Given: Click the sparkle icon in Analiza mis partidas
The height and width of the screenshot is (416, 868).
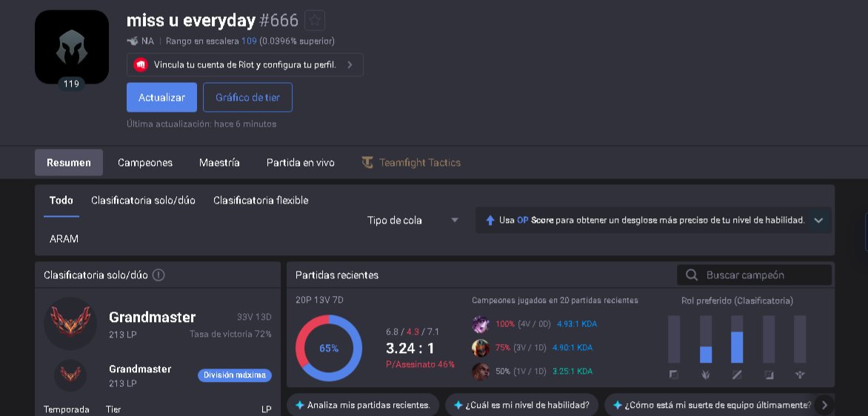Looking at the screenshot, I should (299, 405).
